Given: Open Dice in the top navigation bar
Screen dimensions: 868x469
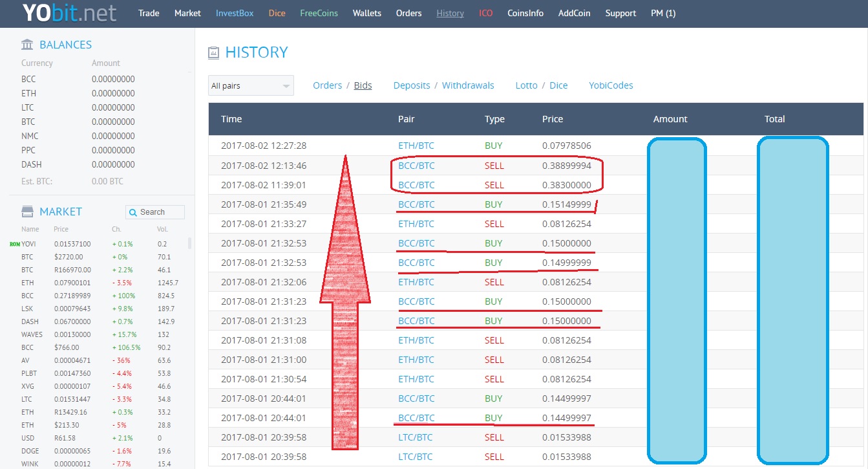Looking at the screenshot, I should (277, 13).
